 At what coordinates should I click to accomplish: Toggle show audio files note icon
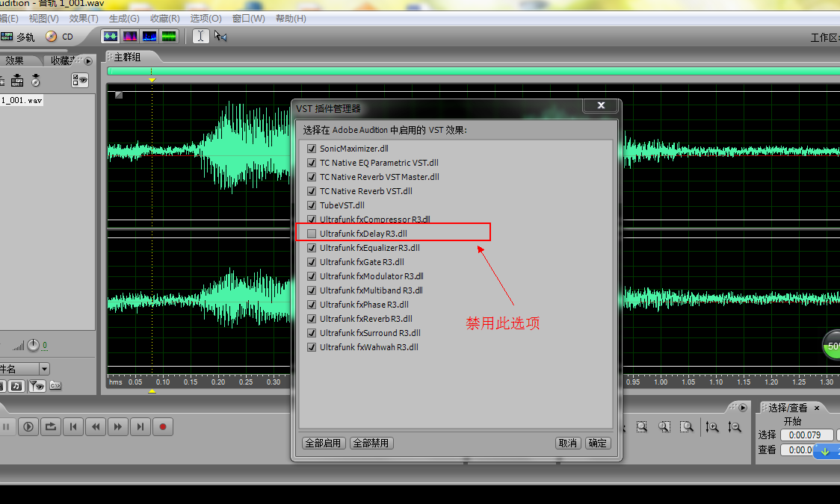[x=16, y=386]
